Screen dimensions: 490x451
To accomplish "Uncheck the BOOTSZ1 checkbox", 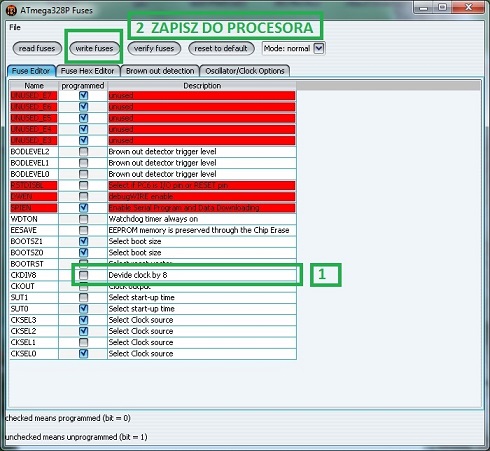I will (83, 241).
